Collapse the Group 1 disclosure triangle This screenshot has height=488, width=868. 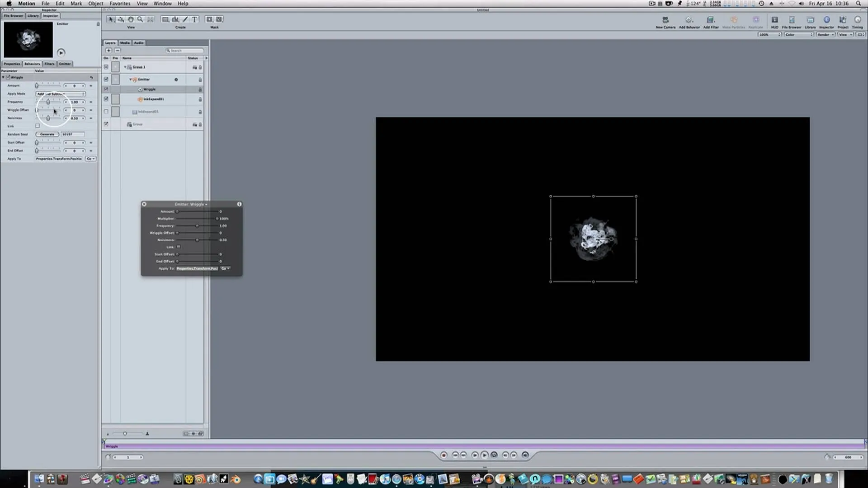[125, 67]
